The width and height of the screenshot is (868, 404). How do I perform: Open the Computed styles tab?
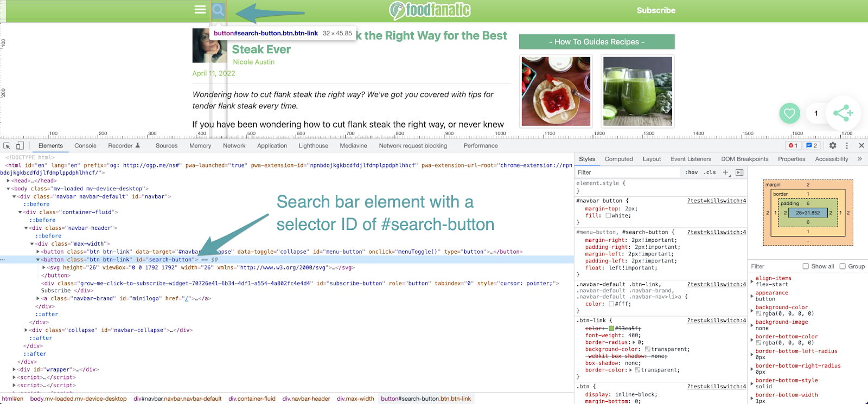618,159
